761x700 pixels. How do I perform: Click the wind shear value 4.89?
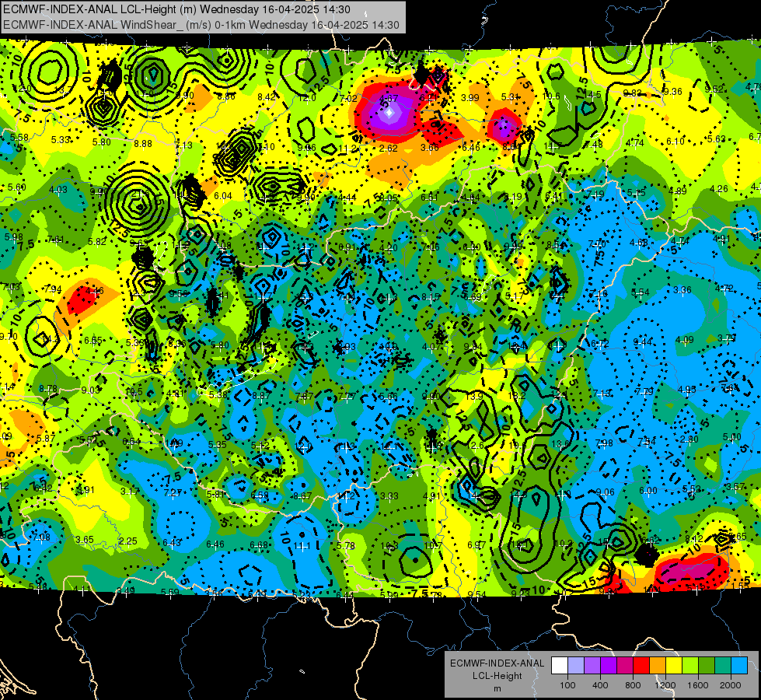[678, 191]
